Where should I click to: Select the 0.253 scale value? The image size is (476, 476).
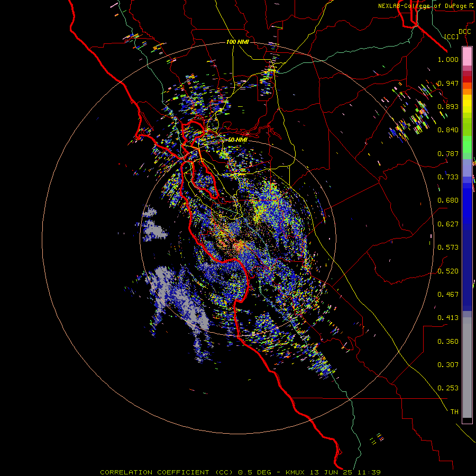[448, 388]
